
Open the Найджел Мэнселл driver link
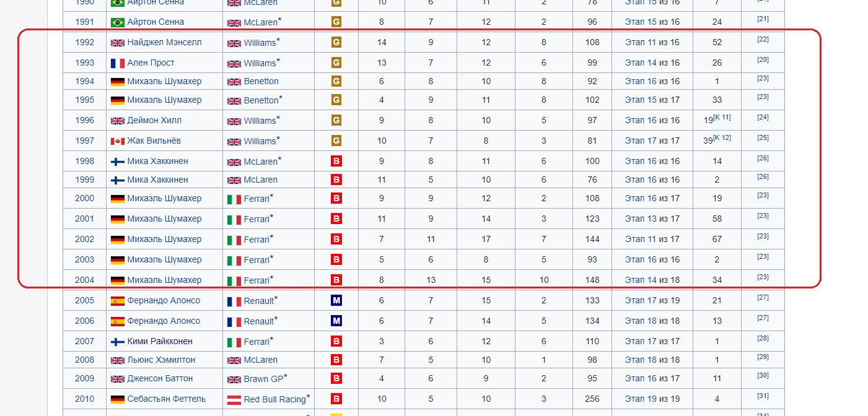pos(164,43)
